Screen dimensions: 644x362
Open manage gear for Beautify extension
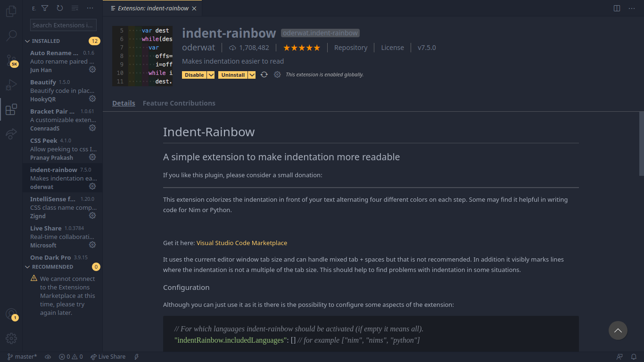click(x=92, y=99)
